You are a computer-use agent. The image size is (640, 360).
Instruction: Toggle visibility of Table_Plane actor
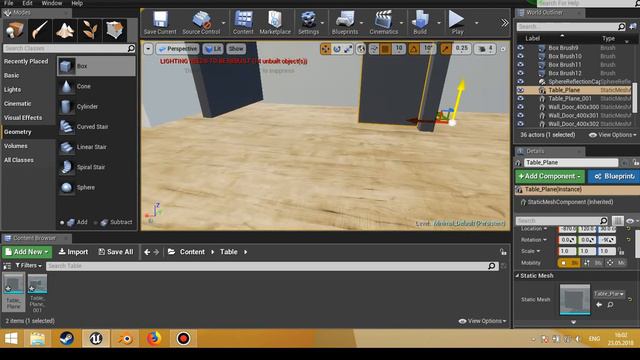click(x=520, y=90)
